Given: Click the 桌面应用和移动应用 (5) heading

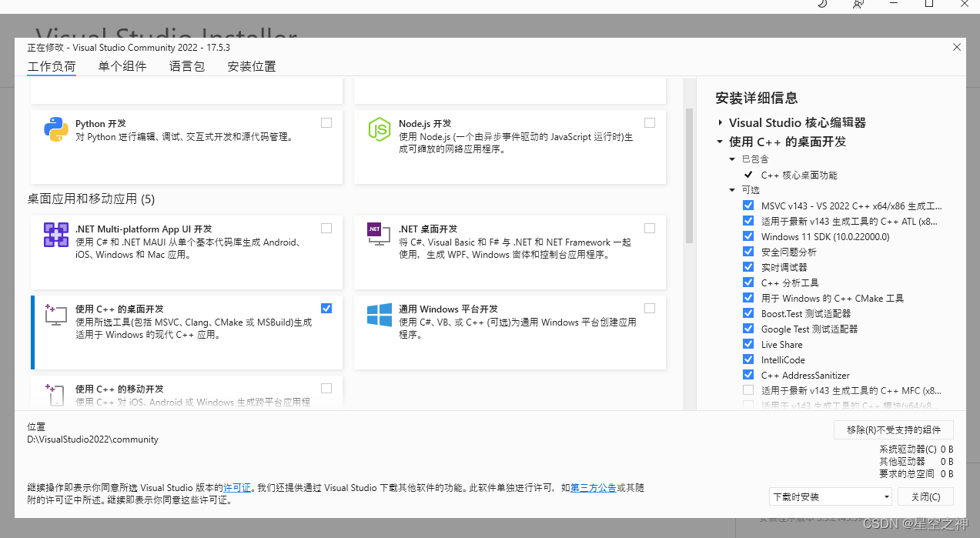Looking at the screenshot, I should click(92, 199).
